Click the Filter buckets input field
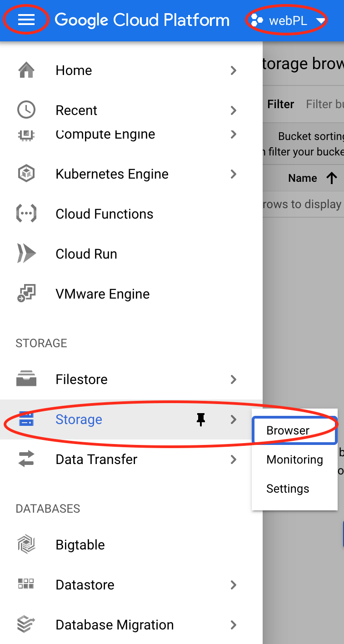This screenshot has height=644, width=344. [324, 104]
